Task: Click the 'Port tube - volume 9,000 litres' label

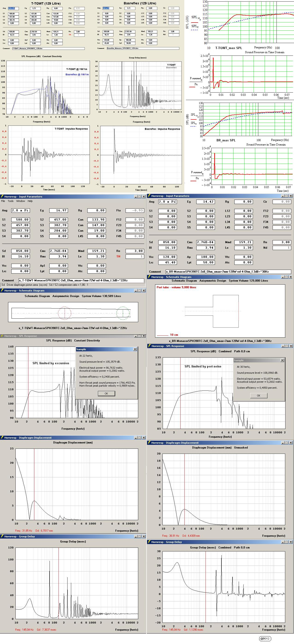Action: [x=176, y=287]
